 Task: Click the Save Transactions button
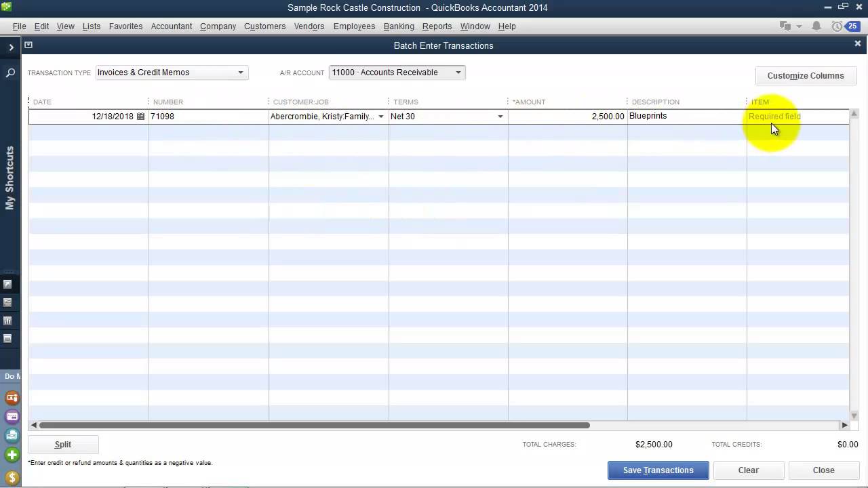pos(658,470)
